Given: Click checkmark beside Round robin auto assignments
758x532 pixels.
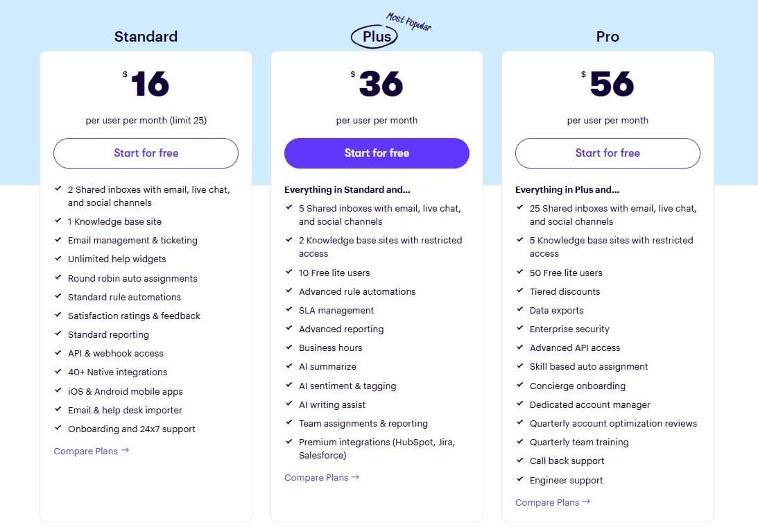Looking at the screenshot, I should tap(58, 277).
